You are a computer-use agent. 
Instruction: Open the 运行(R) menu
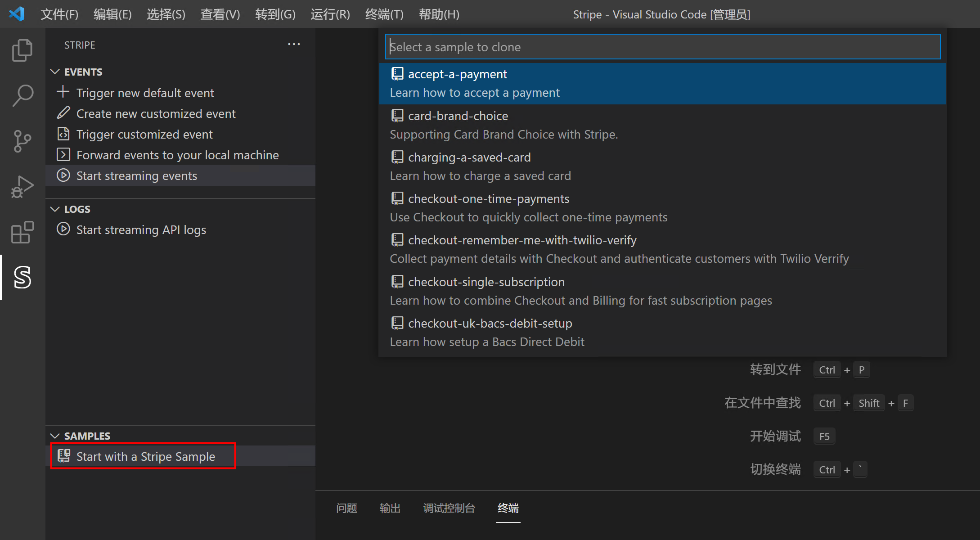(330, 14)
